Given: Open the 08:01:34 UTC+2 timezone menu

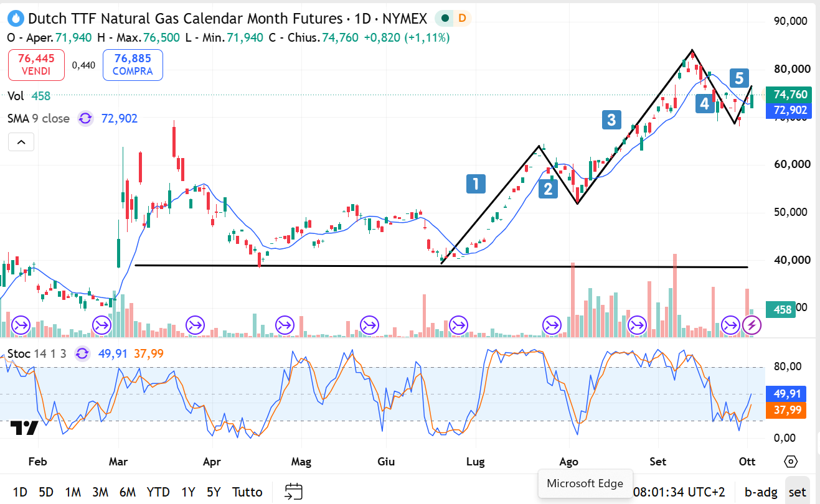Looking at the screenshot, I should pyautogui.click(x=679, y=492).
